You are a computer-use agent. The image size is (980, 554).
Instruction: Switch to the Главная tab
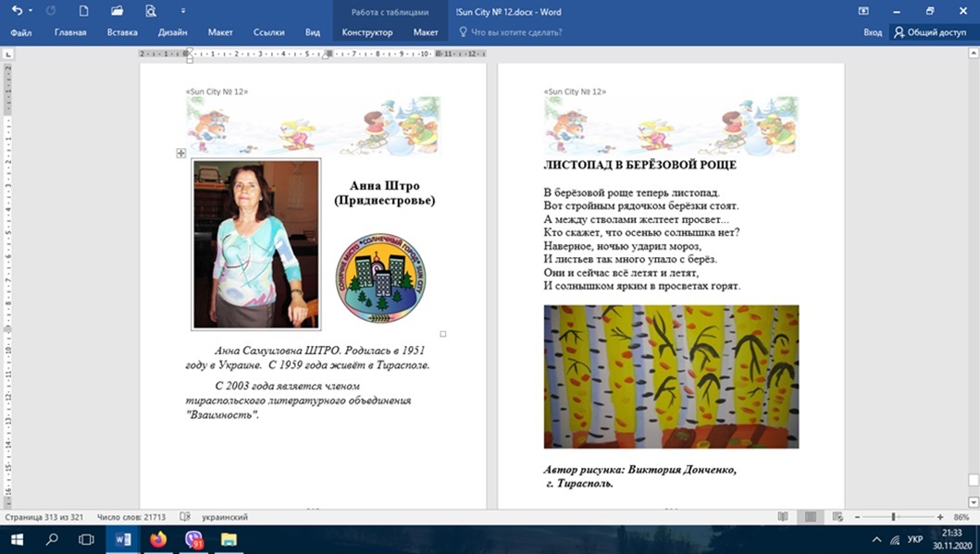[70, 32]
